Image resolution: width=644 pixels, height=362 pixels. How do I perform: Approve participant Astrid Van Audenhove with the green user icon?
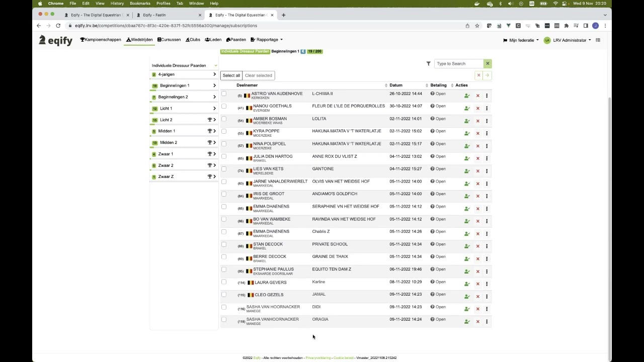coord(467,96)
